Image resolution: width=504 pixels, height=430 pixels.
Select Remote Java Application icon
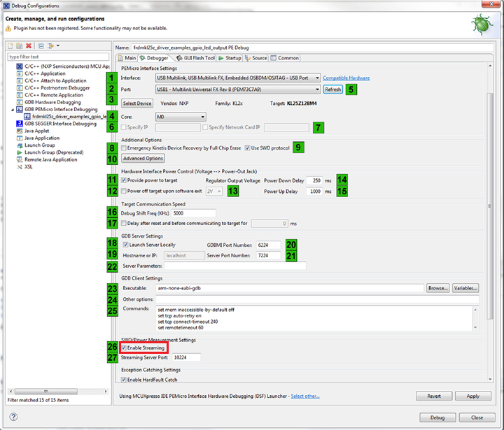pos(20,159)
